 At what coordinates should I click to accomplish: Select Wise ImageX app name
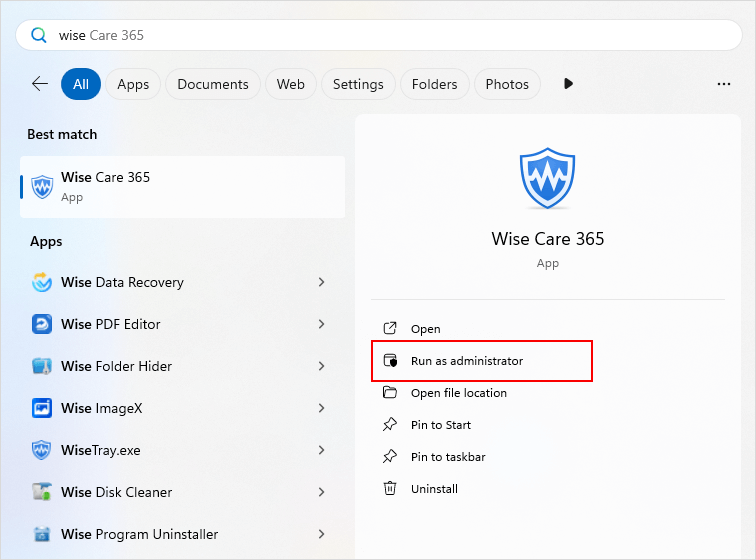point(102,408)
